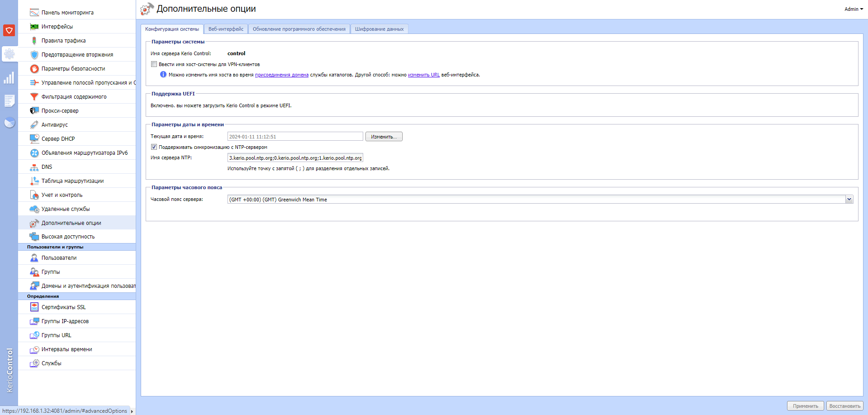Click the Content filtering funnel icon
The image size is (868, 415).
point(34,97)
